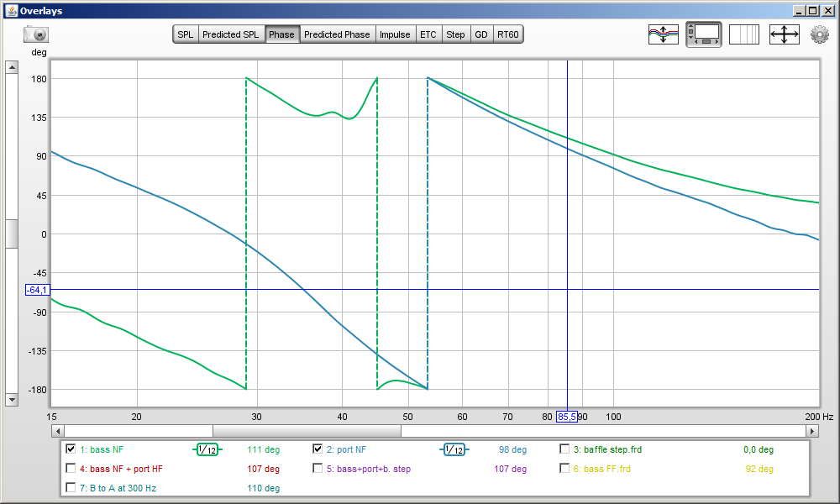Click the fit-to-data arrows icon
This screenshot has width=840, height=504.
[x=785, y=34]
